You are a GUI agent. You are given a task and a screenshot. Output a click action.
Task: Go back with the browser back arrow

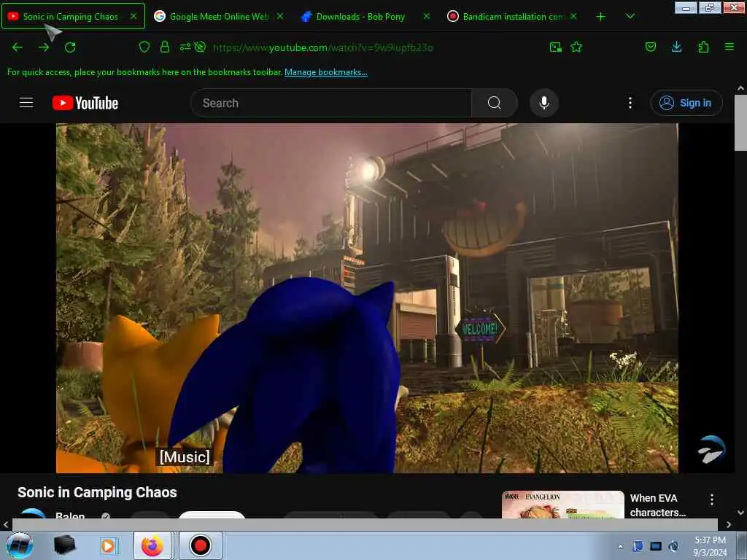18,47
